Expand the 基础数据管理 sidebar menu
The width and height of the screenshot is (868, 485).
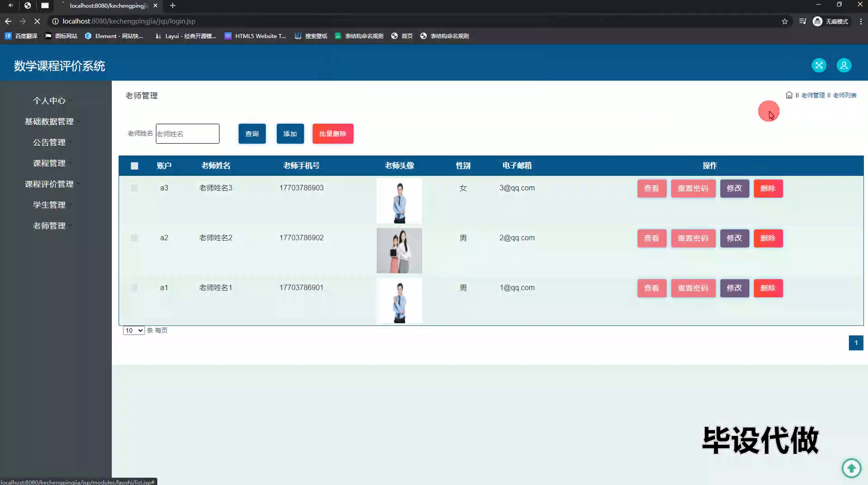pos(49,121)
